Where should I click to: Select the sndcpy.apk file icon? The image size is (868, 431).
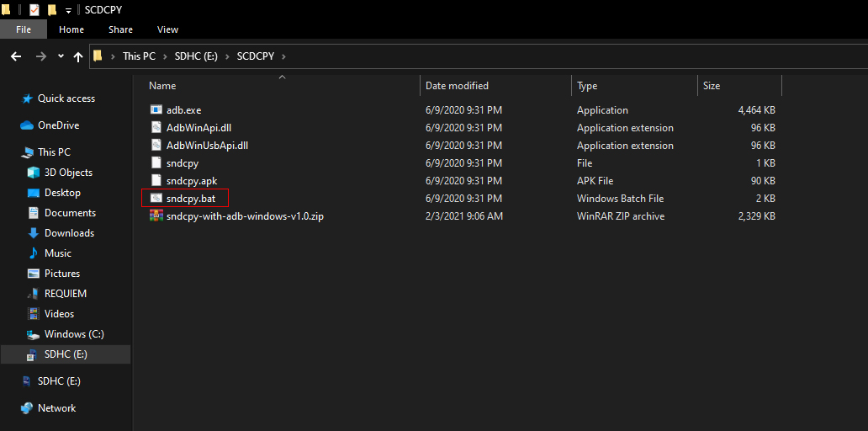point(156,181)
